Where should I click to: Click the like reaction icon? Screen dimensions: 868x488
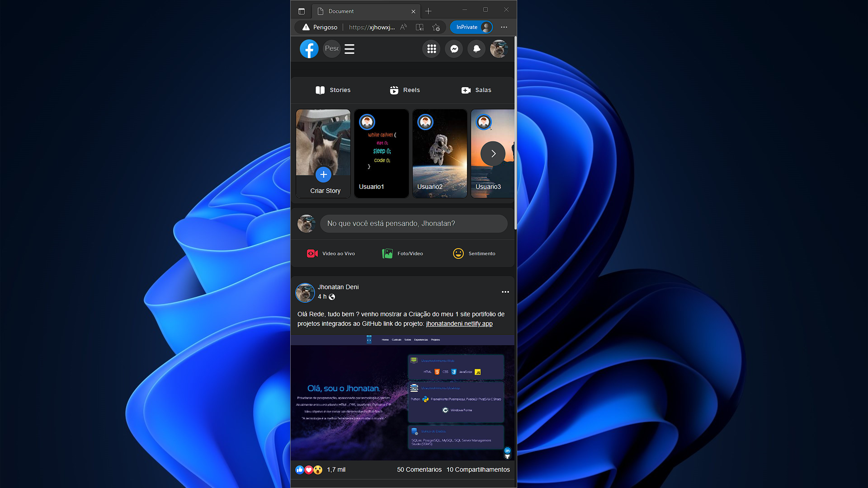click(x=300, y=470)
